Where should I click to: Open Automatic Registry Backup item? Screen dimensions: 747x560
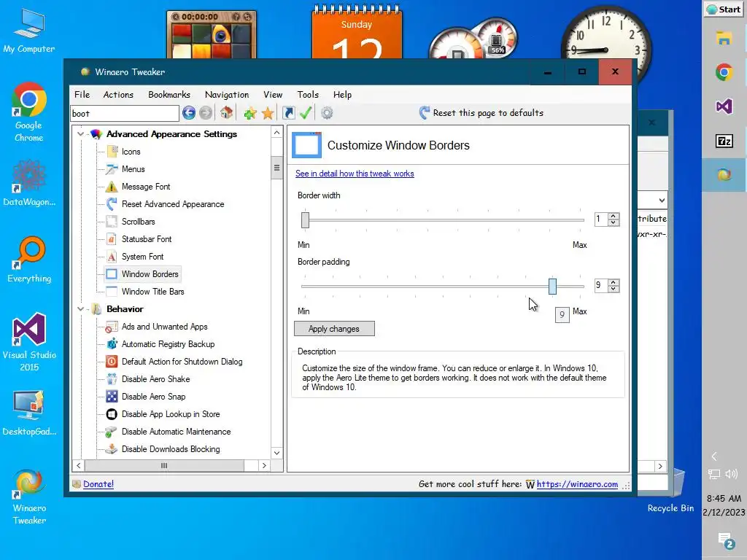click(x=169, y=344)
